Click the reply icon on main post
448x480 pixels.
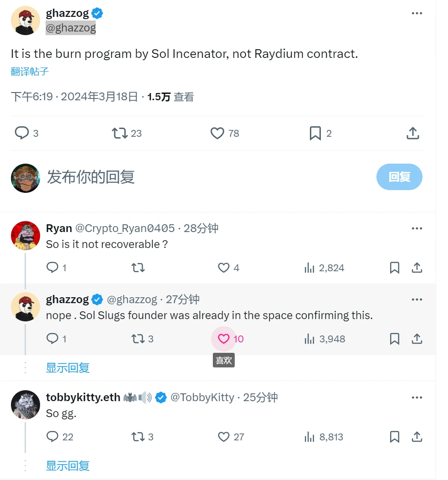click(x=22, y=133)
